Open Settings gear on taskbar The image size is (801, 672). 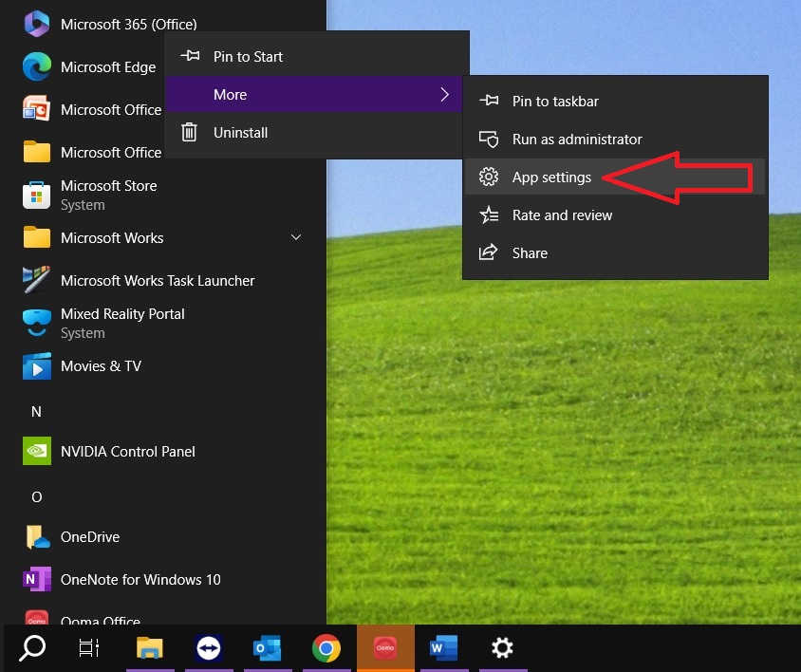[502, 648]
